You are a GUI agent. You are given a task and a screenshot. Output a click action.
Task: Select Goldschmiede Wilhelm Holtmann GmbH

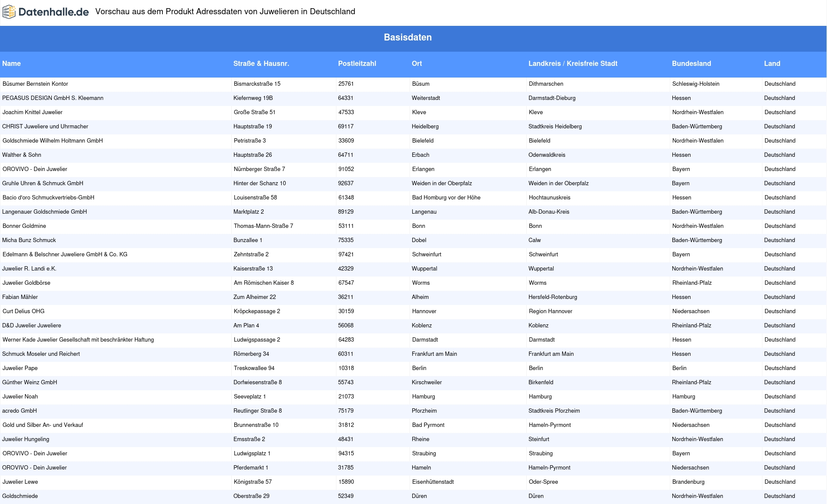(x=53, y=141)
